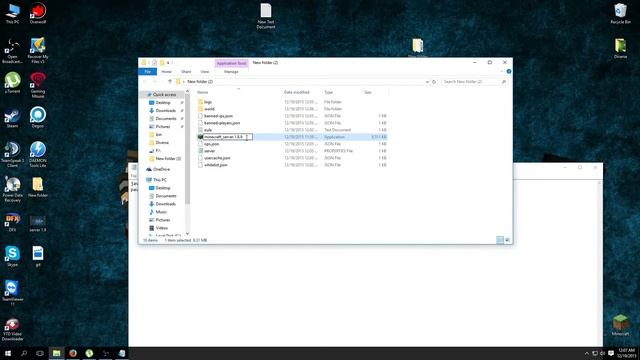This screenshot has height=360, width=640.
Task: Open the TeamViewer desktop shortcut
Action: pyautogui.click(x=12, y=293)
